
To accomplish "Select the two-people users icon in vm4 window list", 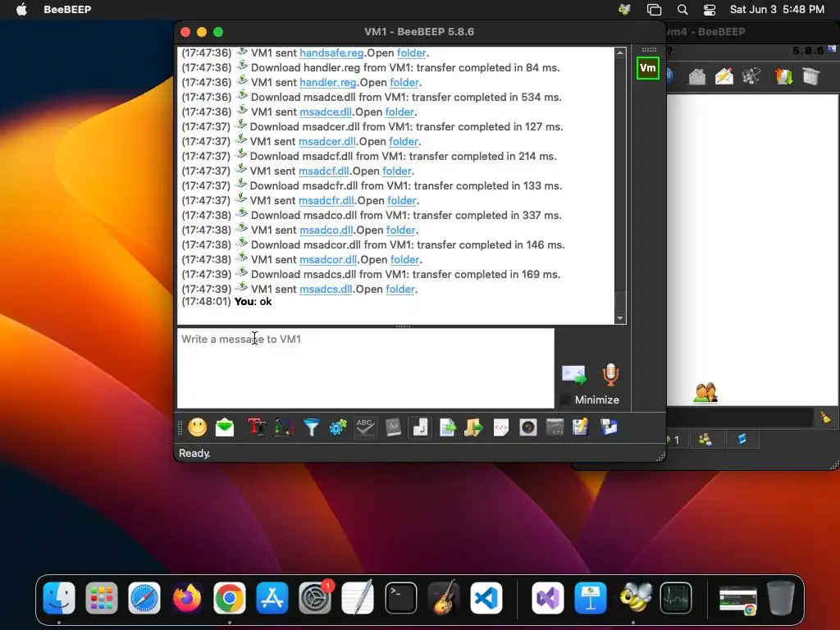I will point(705,393).
